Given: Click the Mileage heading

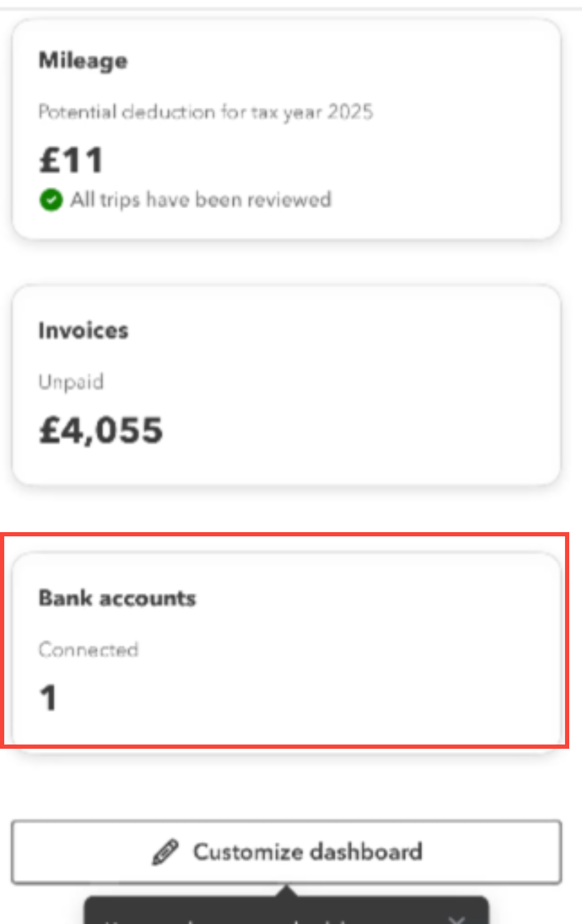Looking at the screenshot, I should (83, 61).
